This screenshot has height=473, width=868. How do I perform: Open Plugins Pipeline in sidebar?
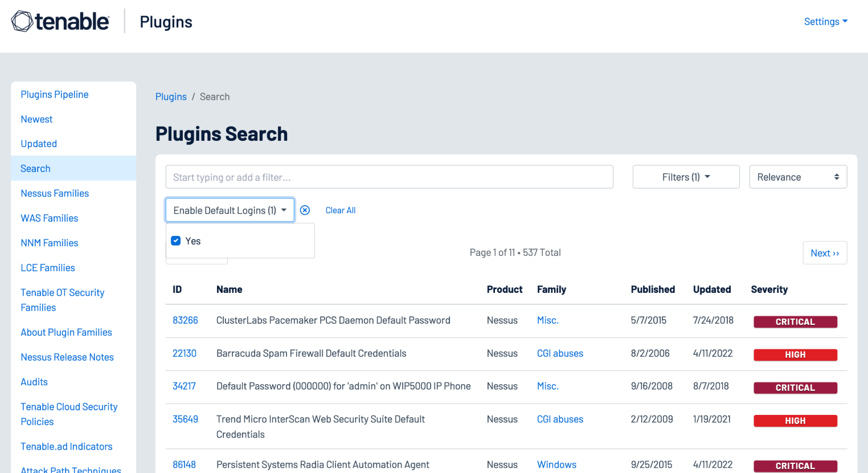(x=55, y=95)
